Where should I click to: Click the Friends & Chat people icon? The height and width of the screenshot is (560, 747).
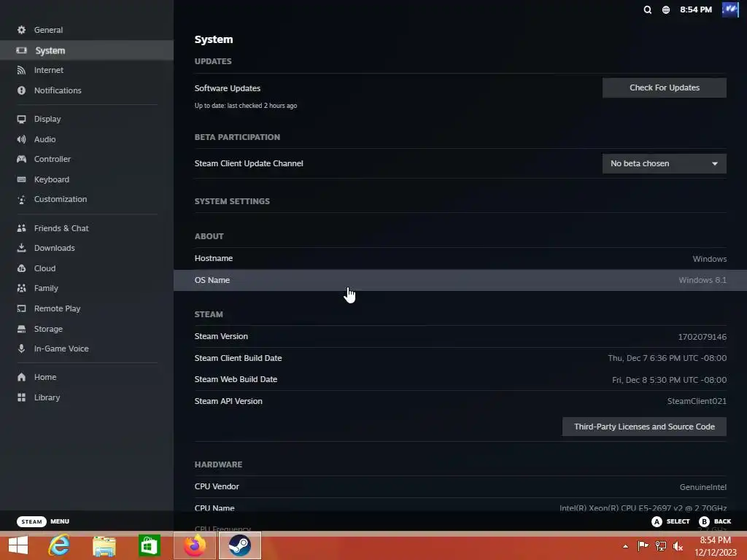[x=21, y=228]
